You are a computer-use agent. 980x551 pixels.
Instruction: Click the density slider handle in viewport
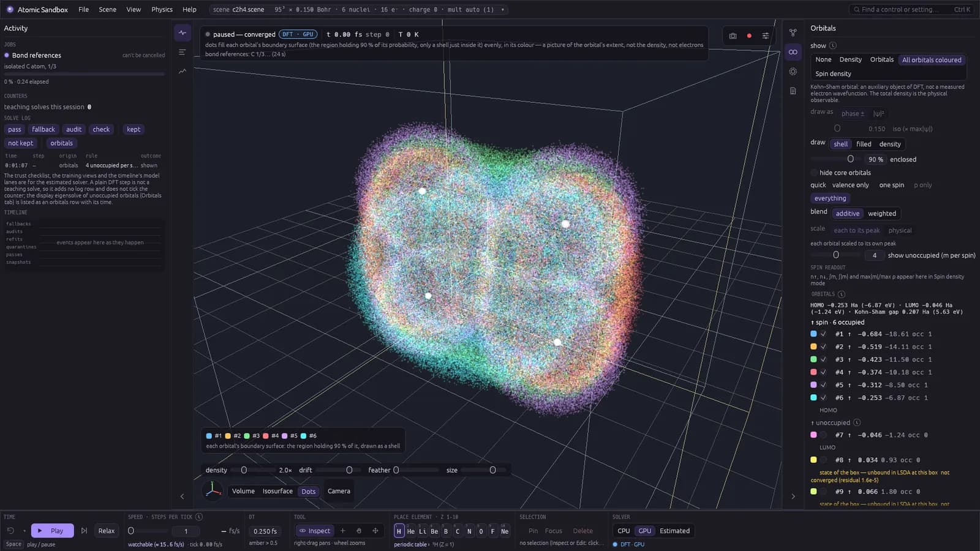click(244, 470)
